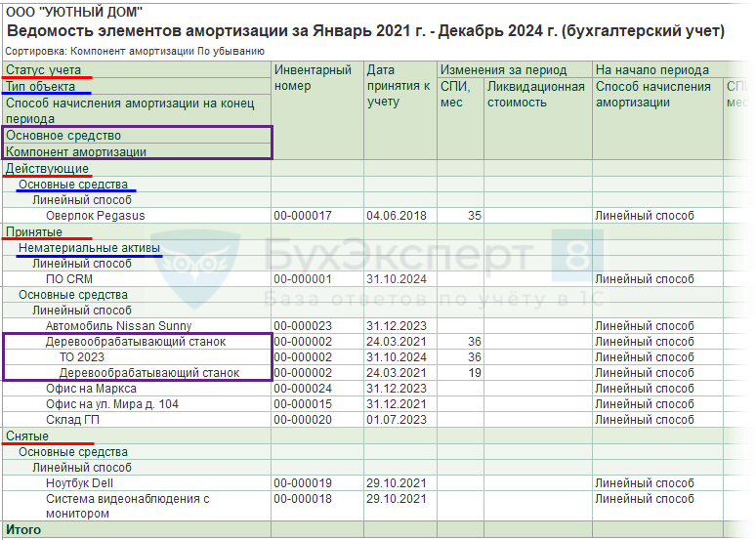Select the 'Принятые' group row
The width and height of the screenshot is (756, 540).
137,231
